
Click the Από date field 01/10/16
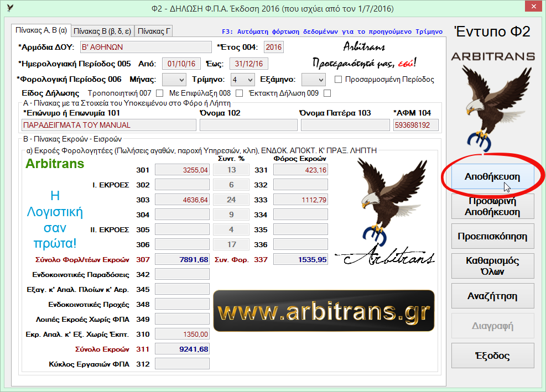tap(181, 64)
